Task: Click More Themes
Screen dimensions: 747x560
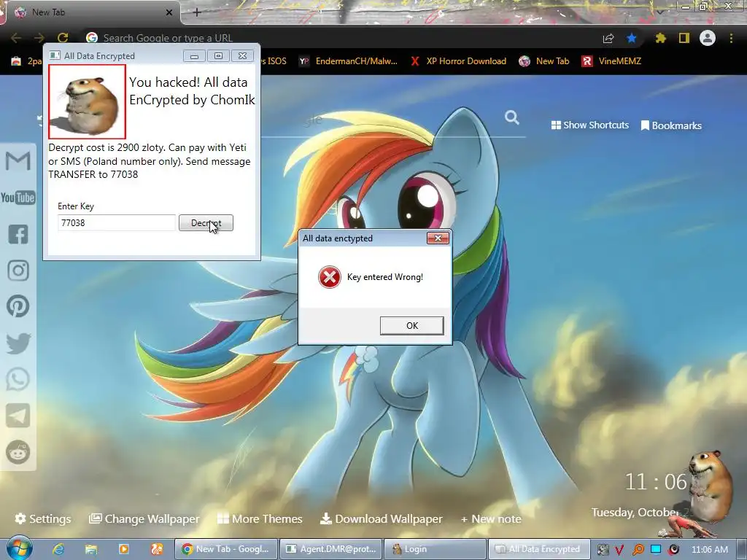Action: 260,518
